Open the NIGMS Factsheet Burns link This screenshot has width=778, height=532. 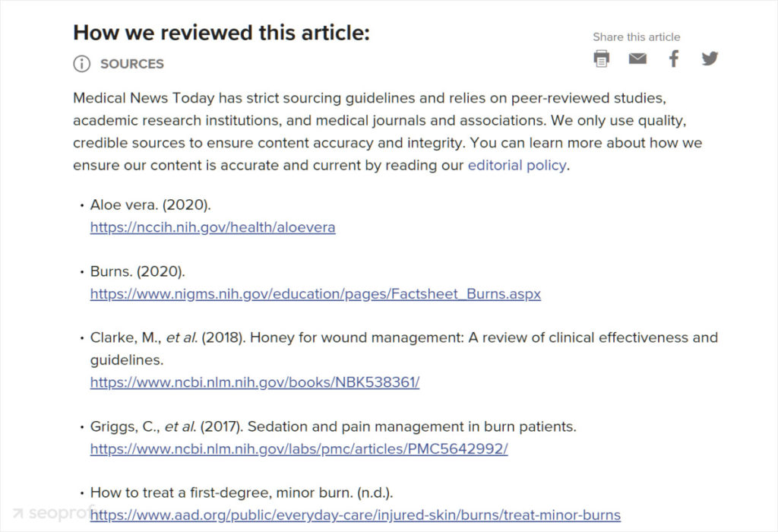click(x=315, y=293)
